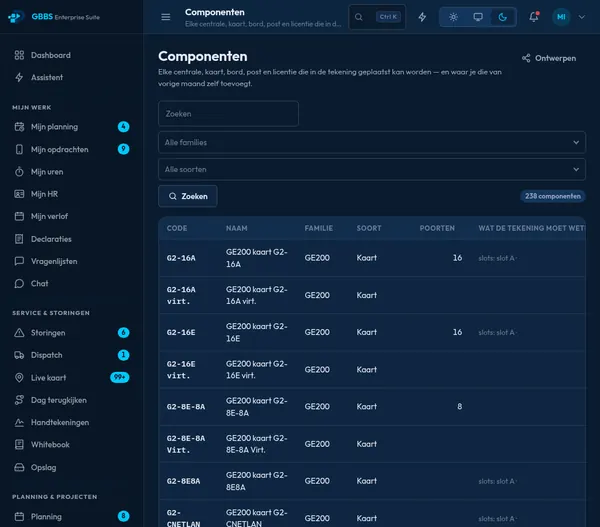Click the Ontwerpen button
Viewport: 600px width, 527px height.
(x=549, y=58)
